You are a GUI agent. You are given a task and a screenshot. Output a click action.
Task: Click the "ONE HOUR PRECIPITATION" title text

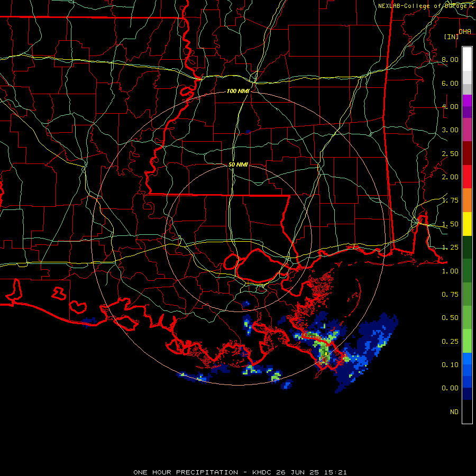coord(186,472)
